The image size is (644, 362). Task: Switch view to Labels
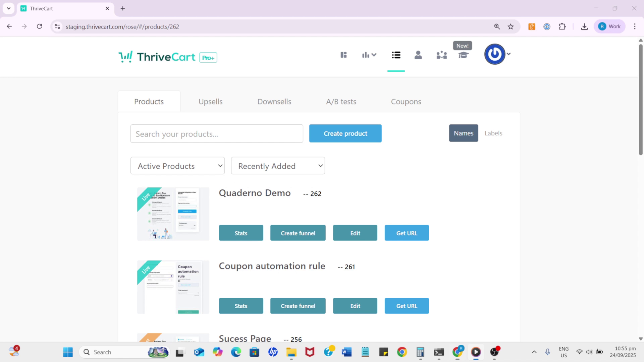(x=493, y=133)
